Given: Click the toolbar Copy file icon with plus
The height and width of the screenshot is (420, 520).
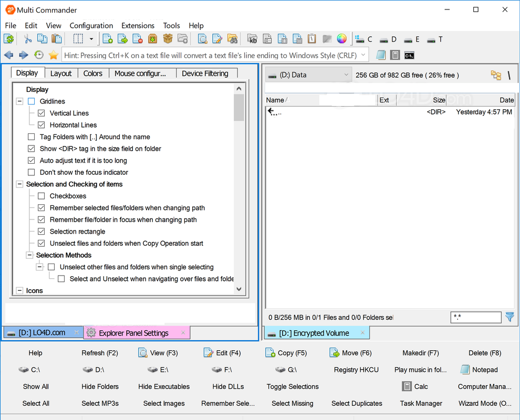Looking at the screenshot, I should [108, 39].
